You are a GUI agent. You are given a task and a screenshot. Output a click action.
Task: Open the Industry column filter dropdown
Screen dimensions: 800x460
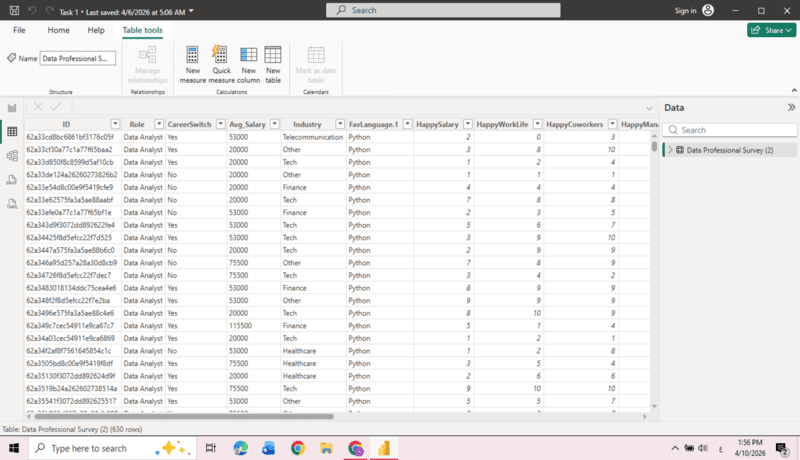pyautogui.click(x=339, y=124)
